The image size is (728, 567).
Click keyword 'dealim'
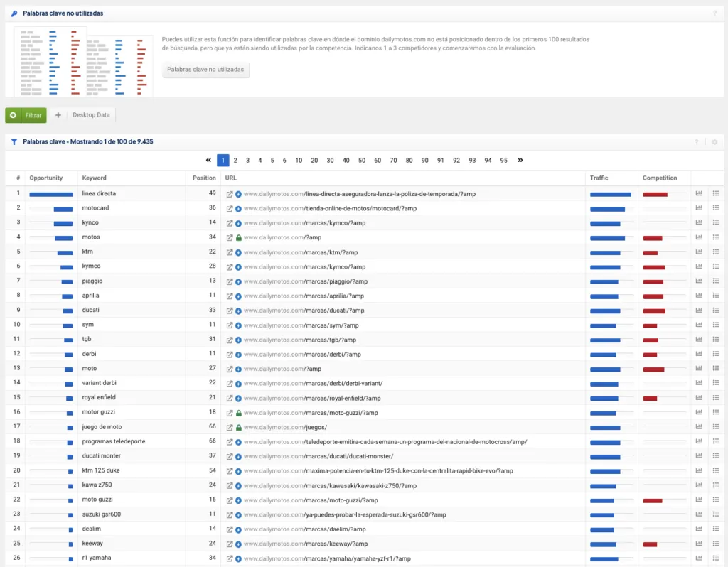[x=92, y=529]
